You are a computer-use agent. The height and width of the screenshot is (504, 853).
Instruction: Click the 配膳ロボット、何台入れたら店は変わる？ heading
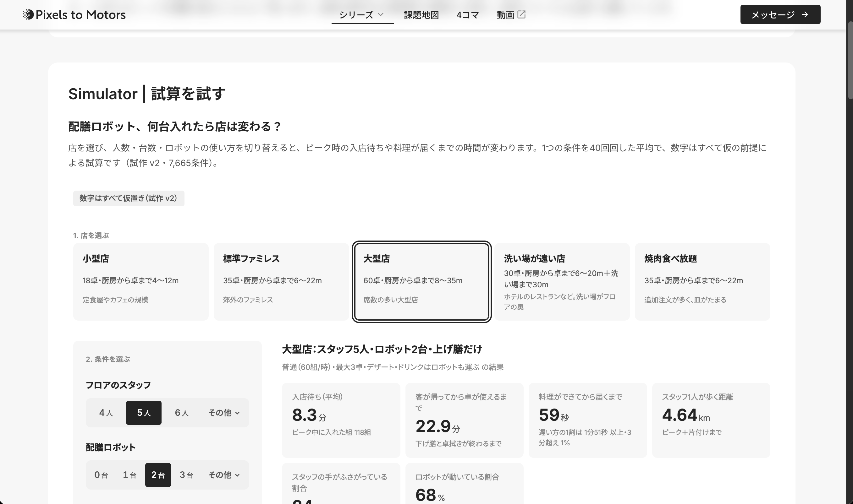point(175,126)
